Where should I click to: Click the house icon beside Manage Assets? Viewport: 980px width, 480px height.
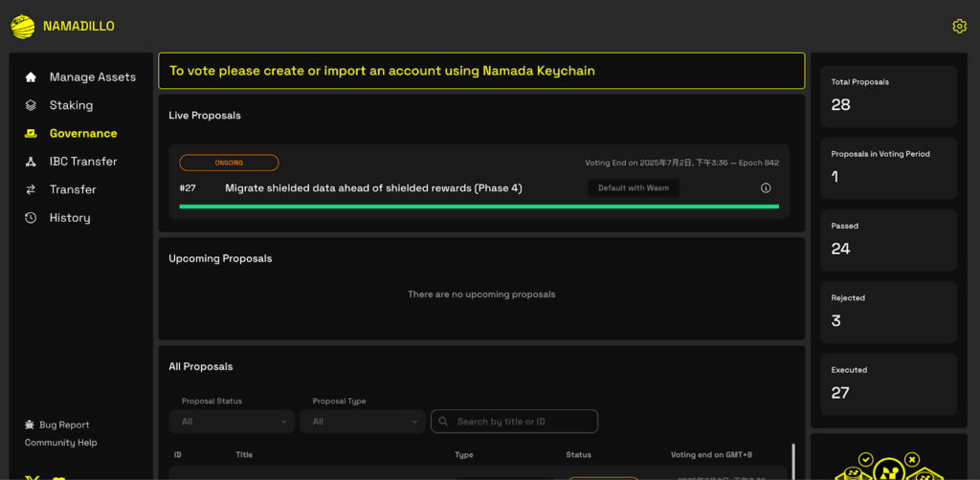[x=30, y=77]
